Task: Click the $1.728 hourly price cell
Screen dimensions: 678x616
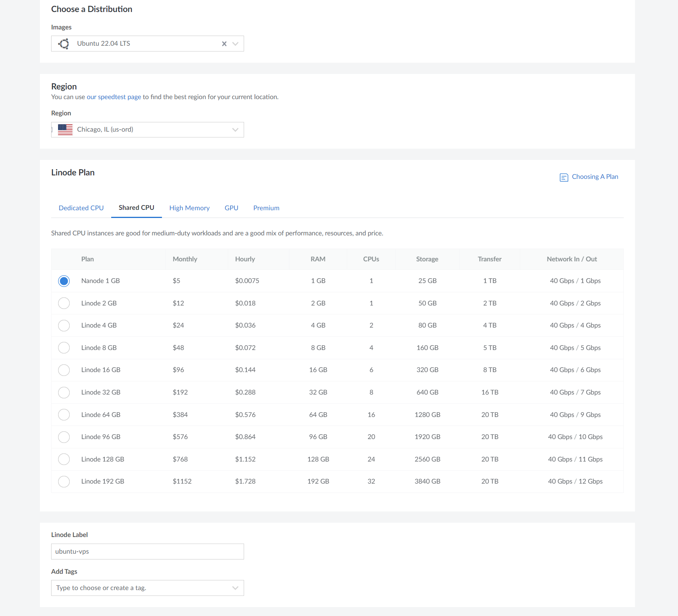Action: click(245, 481)
